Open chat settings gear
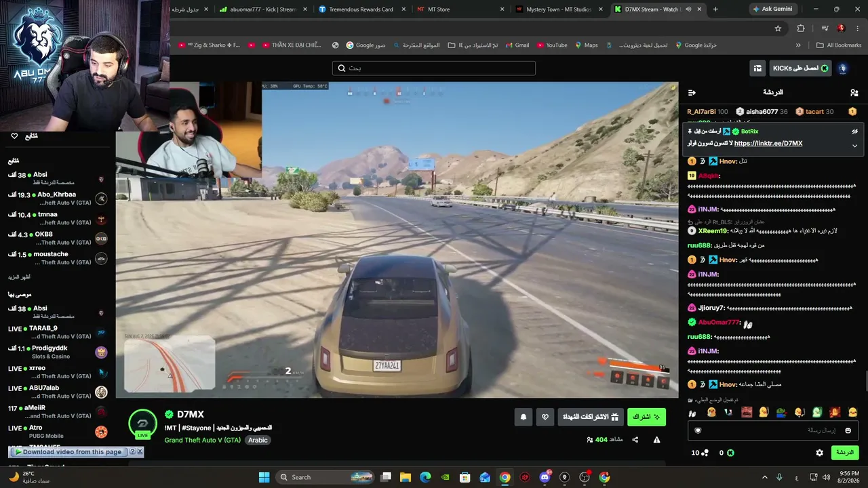The width and height of the screenshot is (868, 488). [x=819, y=453]
